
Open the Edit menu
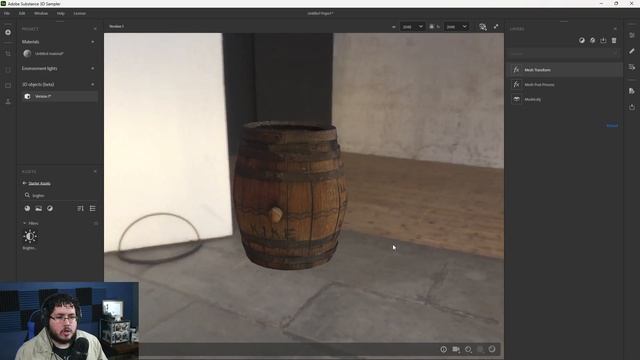coord(22,13)
